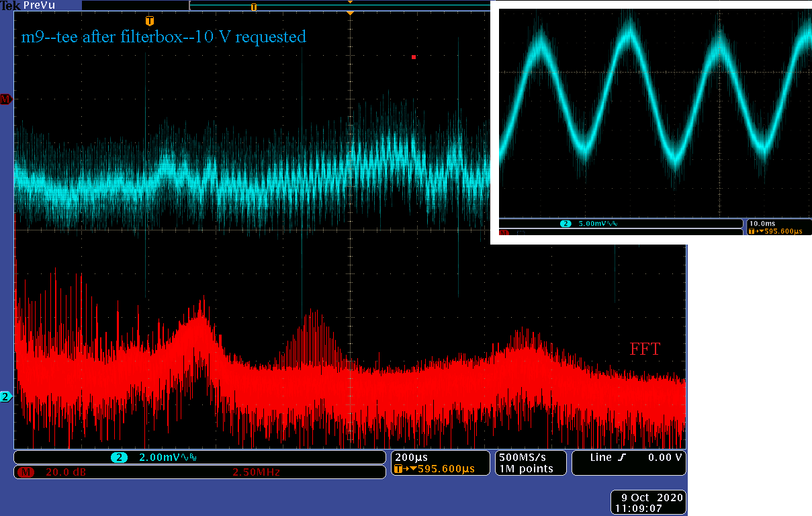Screen dimensions: 812x516
Task: Click the 20.0 dB math scale readout
Action: 65,472
